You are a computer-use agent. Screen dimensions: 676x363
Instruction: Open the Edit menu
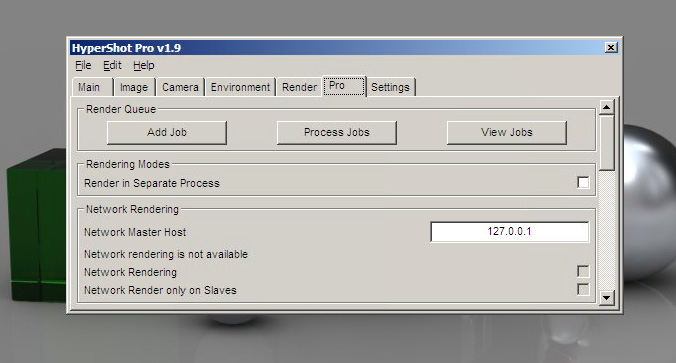(112, 66)
